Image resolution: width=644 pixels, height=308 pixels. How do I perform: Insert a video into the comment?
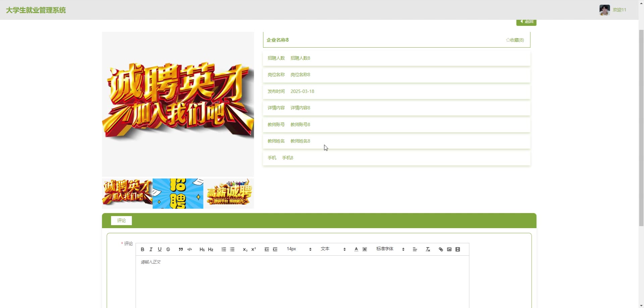click(x=458, y=249)
